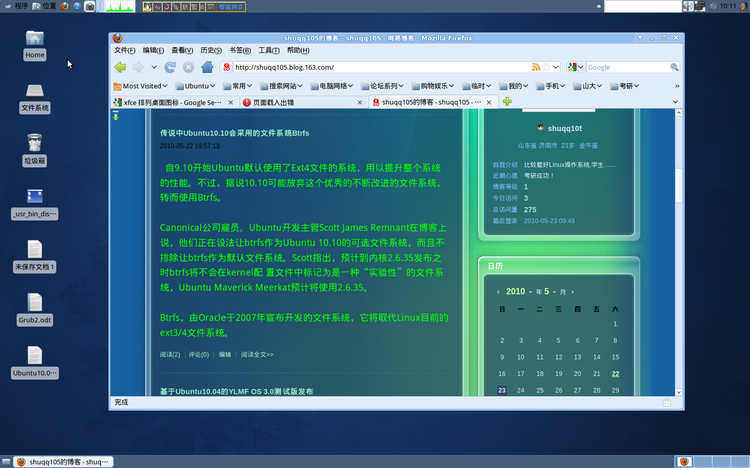Open the navigation history dropdown arrow
This screenshot has width=750, height=468.
point(154,67)
